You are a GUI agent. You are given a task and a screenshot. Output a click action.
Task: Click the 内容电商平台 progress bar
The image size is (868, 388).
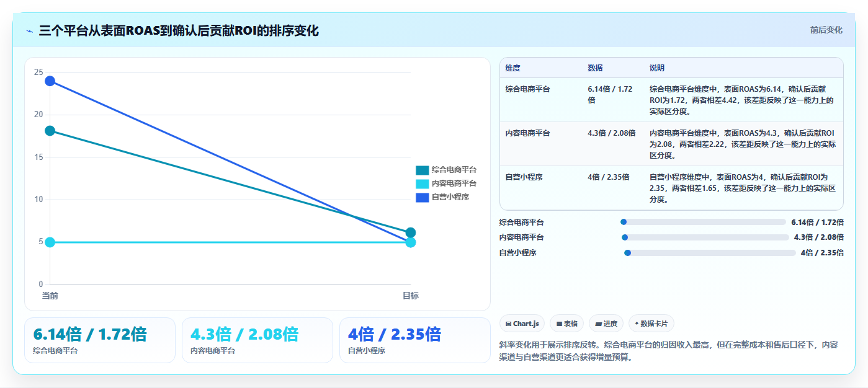[x=705, y=237]
